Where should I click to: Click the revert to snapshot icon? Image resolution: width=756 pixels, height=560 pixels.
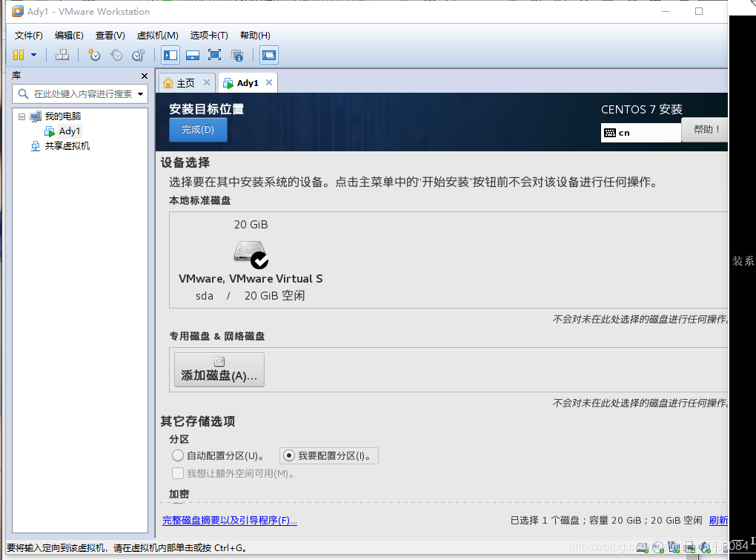[116, 55]
